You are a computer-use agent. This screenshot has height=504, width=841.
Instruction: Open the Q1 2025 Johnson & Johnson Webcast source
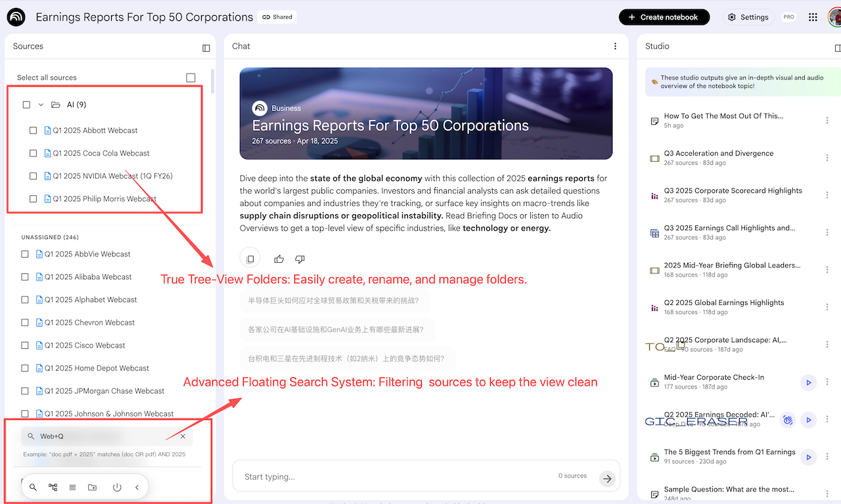click(x=109, y=414)
